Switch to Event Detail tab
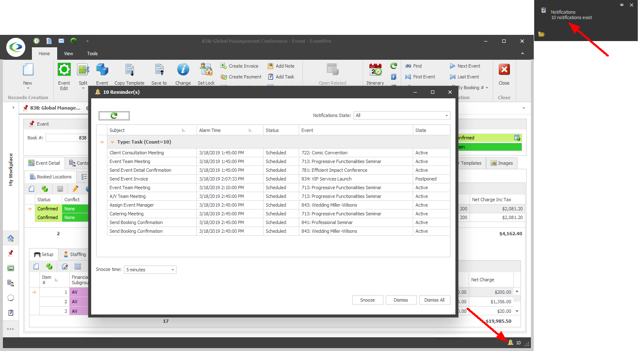Viewport: 644px width, 351px height. click(x=44, y=163)
